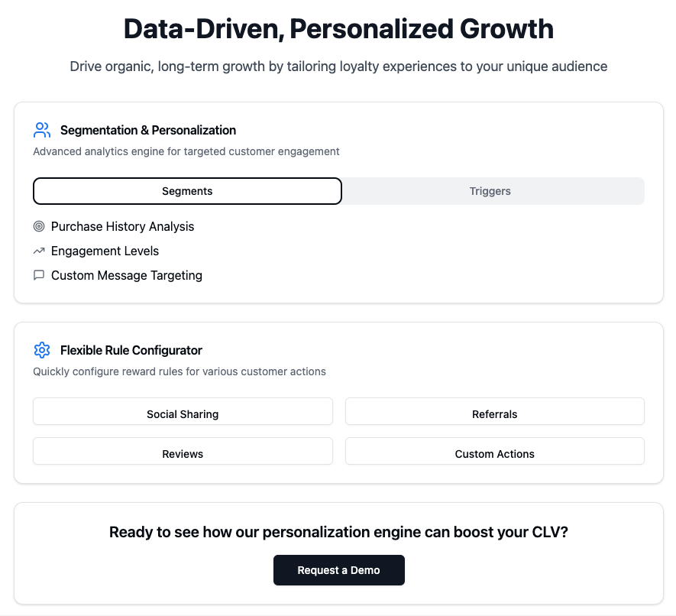Click the message bubble icon beside Custom Message Targeting
Viewport: 676px width, 616px height.
39,275
